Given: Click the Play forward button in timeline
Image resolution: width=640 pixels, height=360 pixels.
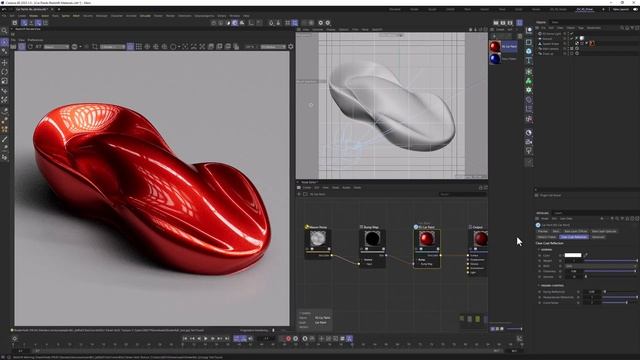Looking at the screenshot, I should pyautogui.click(x=205, y=338).
